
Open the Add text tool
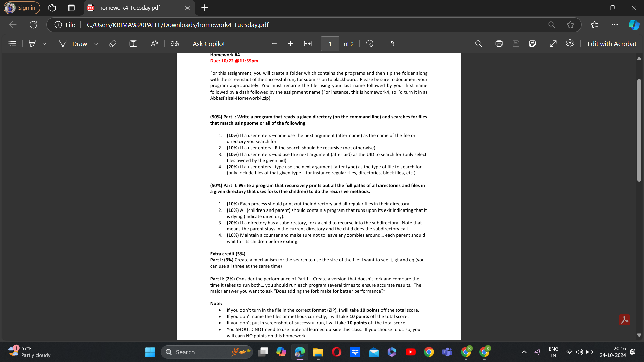click(133, 44)
